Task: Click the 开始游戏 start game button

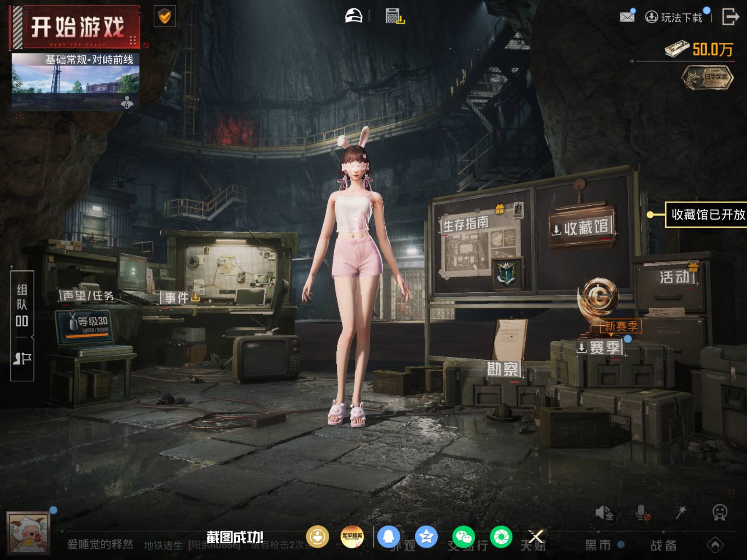Action: click(x=75, y=27)
